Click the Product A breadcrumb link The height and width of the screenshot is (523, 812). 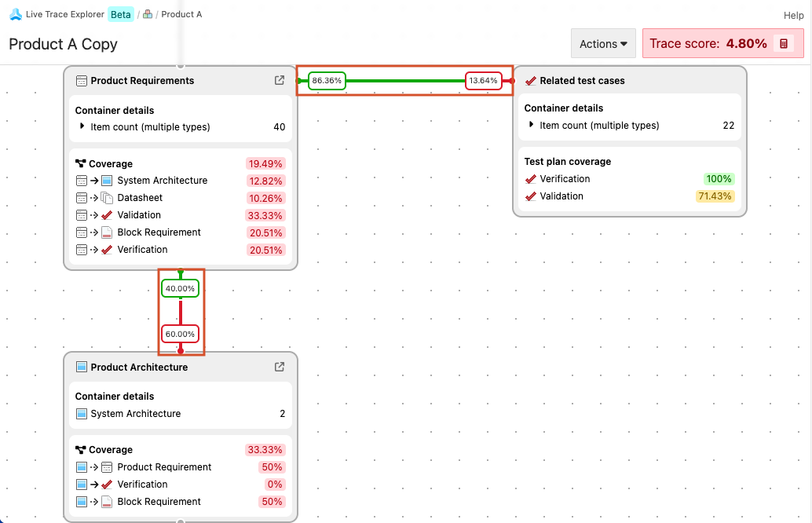click(x=181, y=14)
